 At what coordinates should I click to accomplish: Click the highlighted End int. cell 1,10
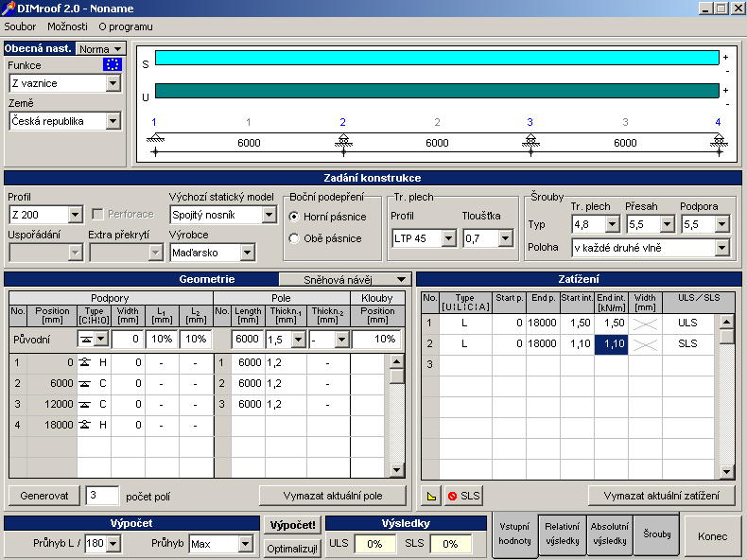point(611,344)
